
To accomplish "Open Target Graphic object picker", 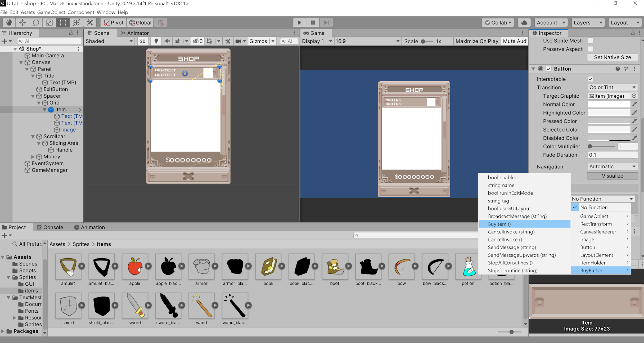I will point(634,96).
